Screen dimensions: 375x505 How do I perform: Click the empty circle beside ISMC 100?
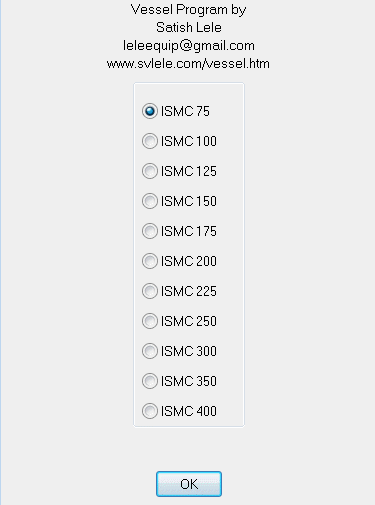point(150,141)
